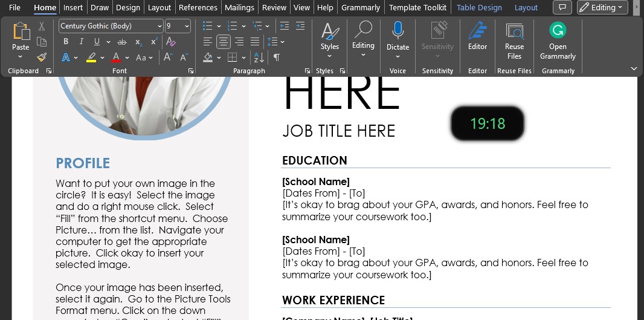The image size is (644, 320).
Task: Open the Paragraph dialog launcher
Action: tap(308, 71)
